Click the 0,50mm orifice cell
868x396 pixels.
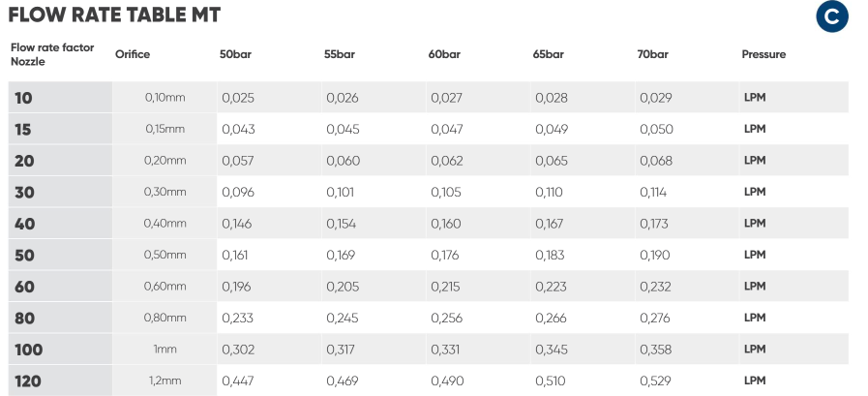165,255
